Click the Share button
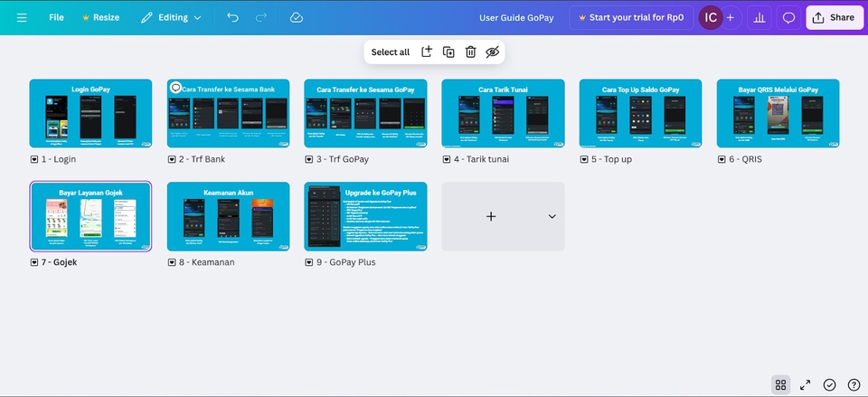Image resolution: width=868 pixels, height=397 pixels. pyautogui.click(x=832, y=17)
